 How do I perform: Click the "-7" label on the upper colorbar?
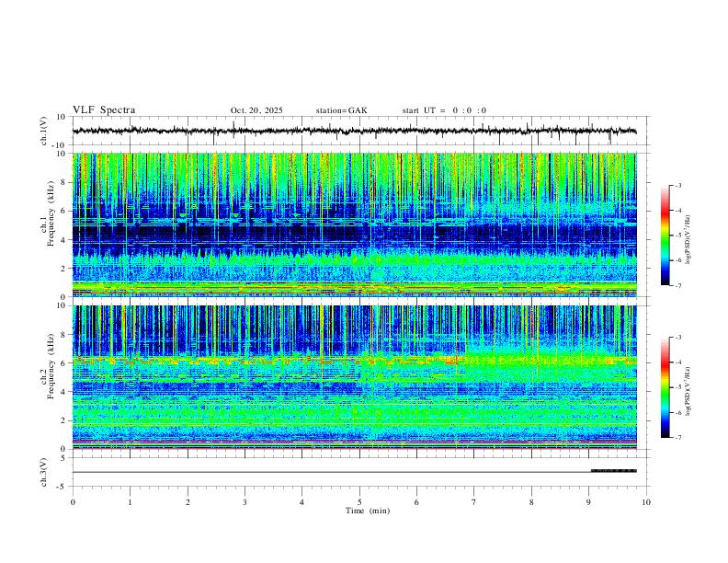pyautogui.click(x=678, y=286)
